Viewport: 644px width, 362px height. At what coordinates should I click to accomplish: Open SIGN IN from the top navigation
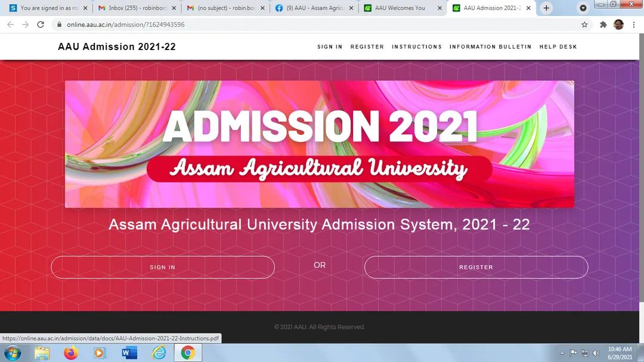tap(330, 47)
